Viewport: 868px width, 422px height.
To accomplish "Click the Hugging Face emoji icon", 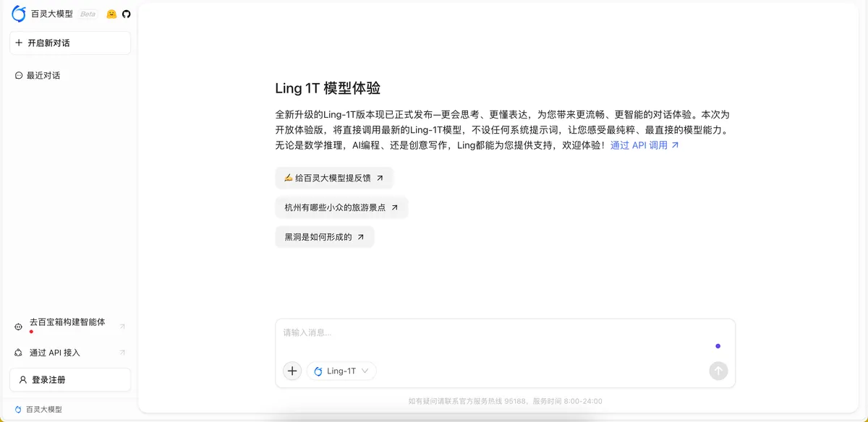I will pos(111,14).
